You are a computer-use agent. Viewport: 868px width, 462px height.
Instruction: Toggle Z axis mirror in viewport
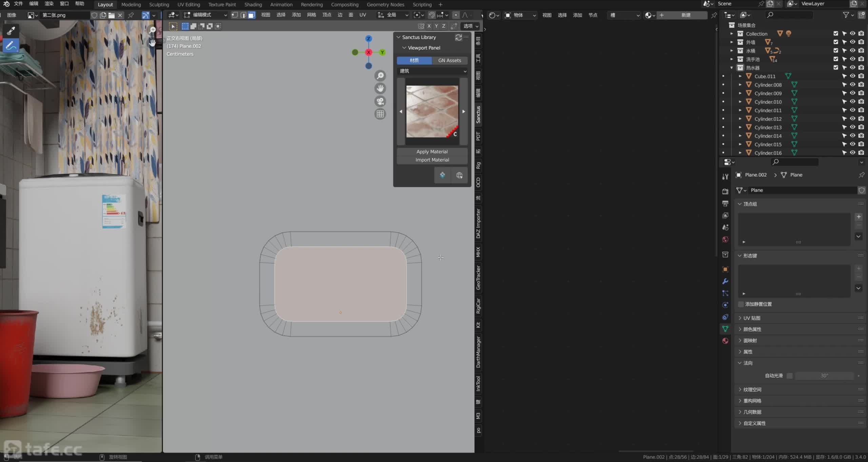coord(443,26)
